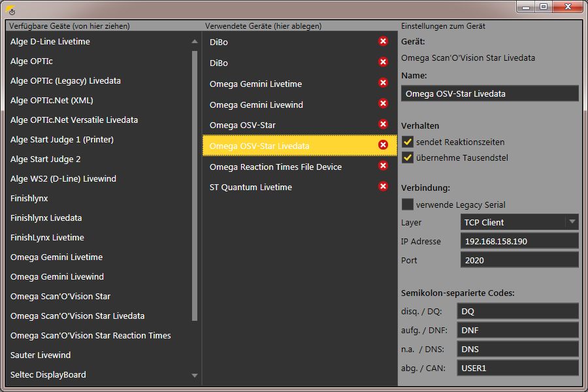Minimize the device configuration window
This screenshot has height=392, width=588.
point(526,7)
